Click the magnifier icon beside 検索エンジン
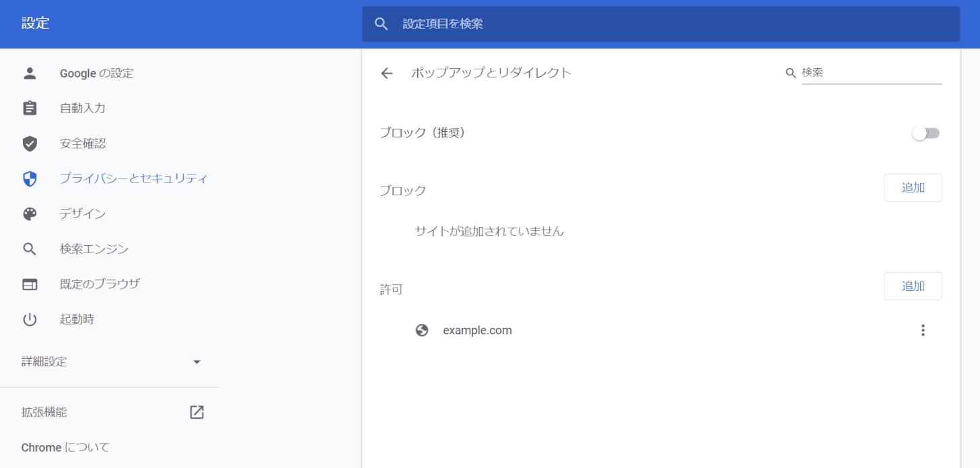Screen dimensions: 980x468 [30, 248]
